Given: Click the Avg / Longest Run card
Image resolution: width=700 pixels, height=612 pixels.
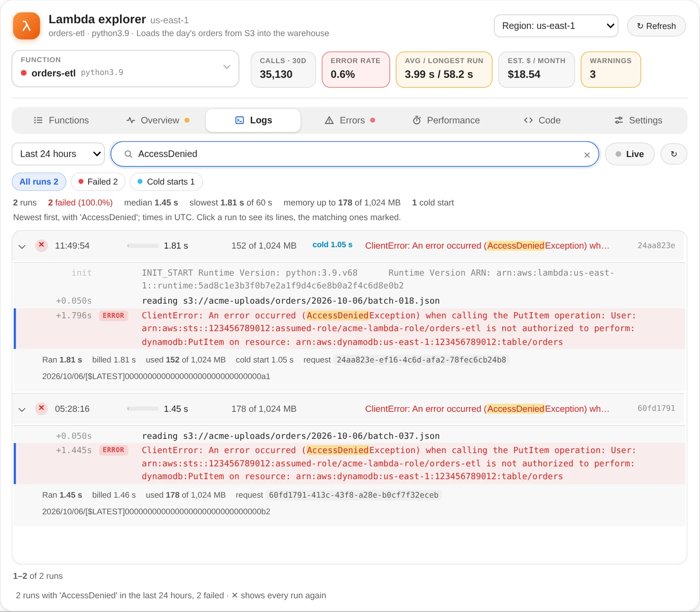Looking at the screenshot, I should pyautogui.click(x=444, y=69).
